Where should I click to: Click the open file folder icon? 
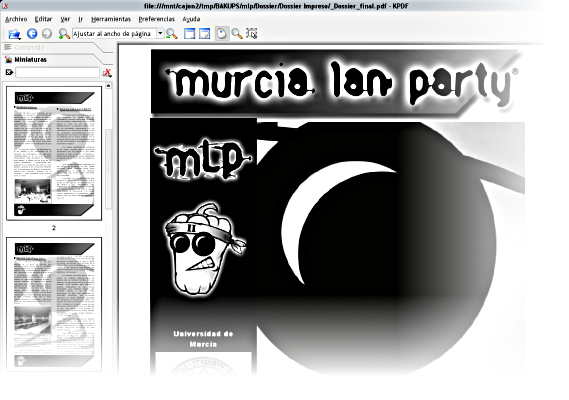pyautogui.click(x=15, y=34)
